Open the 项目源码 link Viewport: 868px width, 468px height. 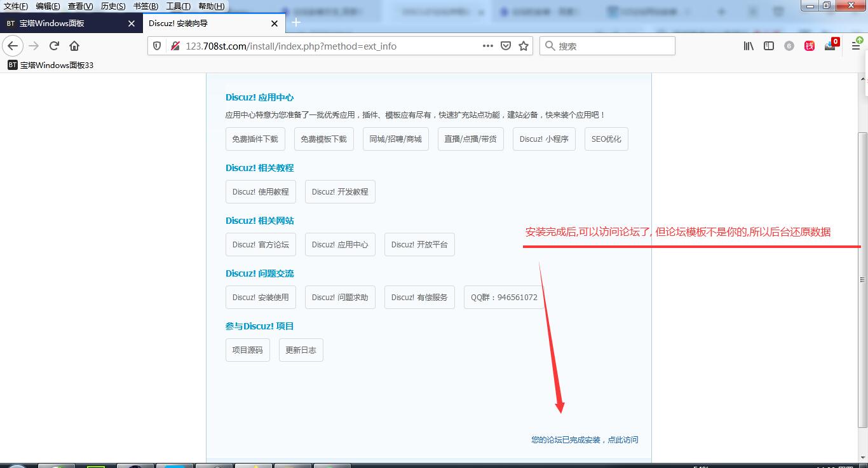tap(247, 350)
